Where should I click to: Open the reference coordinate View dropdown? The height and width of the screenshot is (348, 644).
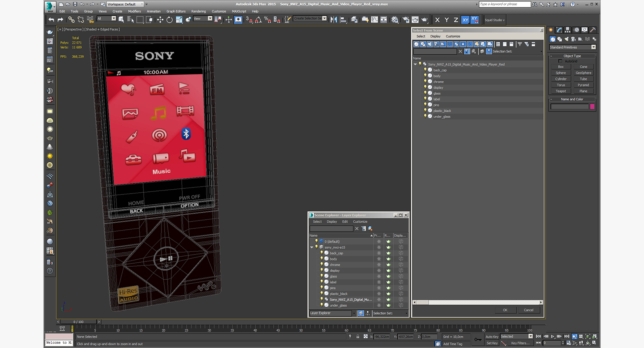pos(203,19)
